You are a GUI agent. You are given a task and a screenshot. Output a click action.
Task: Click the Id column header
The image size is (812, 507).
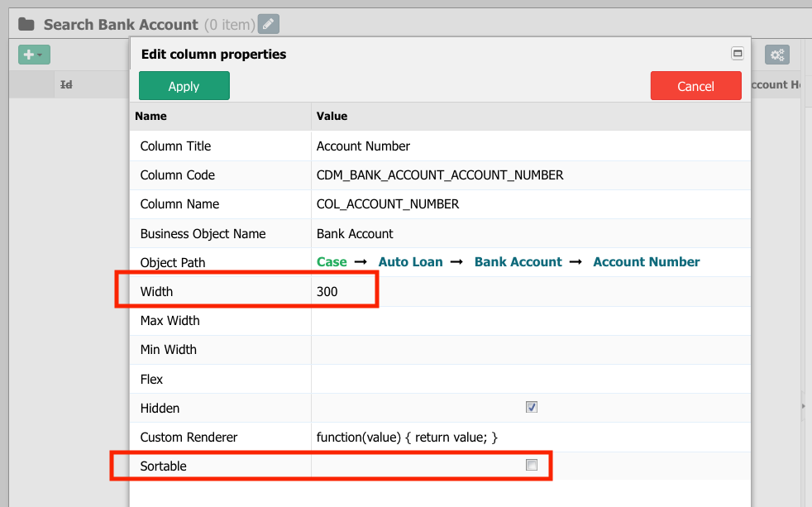click(66, 84)
